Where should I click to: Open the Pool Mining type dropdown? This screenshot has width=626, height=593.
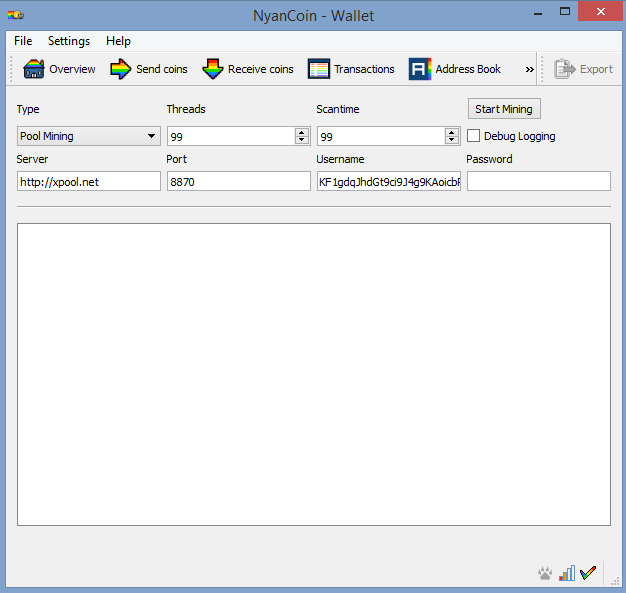[89, 136]
